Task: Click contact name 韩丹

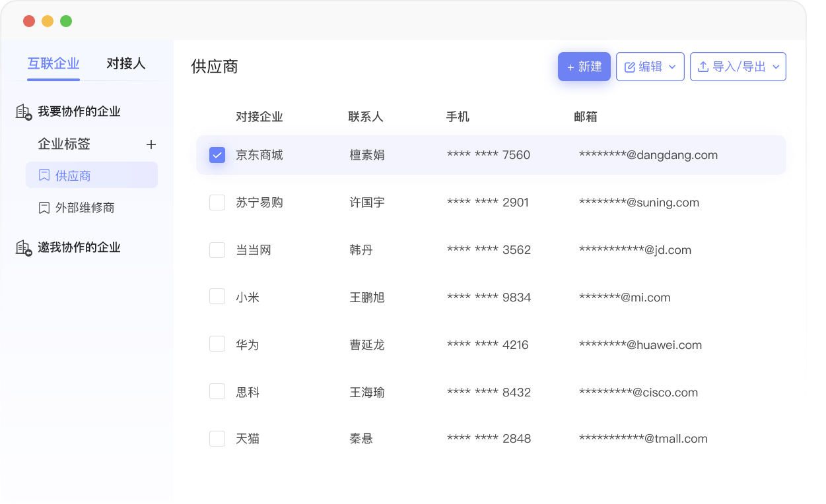Action: (x=361, y=250)
